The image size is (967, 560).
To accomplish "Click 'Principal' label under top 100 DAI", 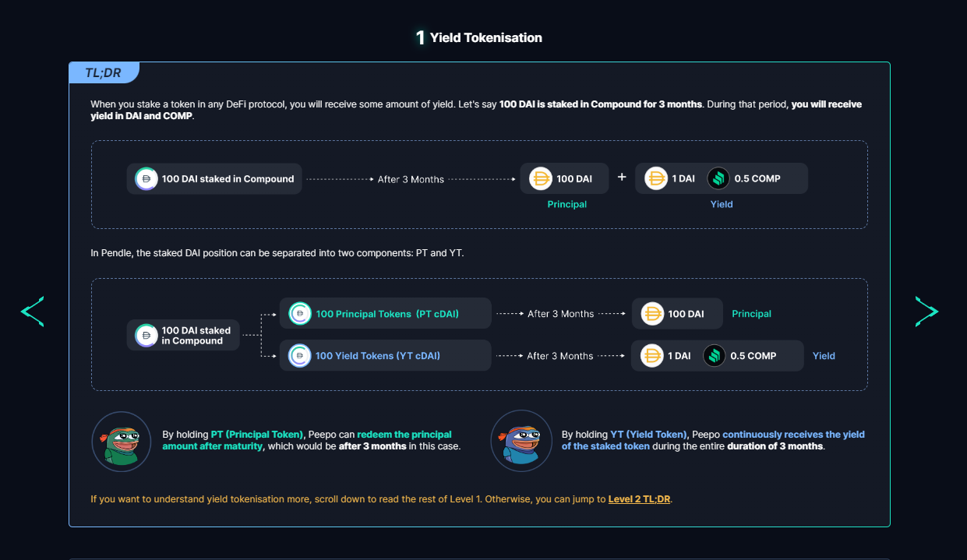I will click(567, 204).
